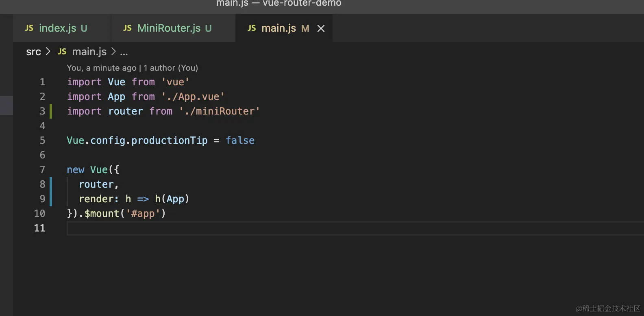Click line number 5 in the gutter

tap(42, 141)
